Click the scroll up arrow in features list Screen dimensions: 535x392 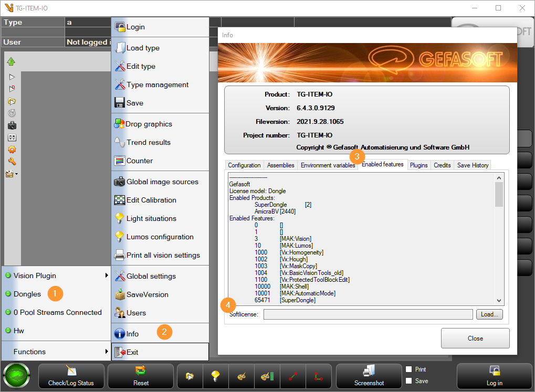tap(499, 178)
